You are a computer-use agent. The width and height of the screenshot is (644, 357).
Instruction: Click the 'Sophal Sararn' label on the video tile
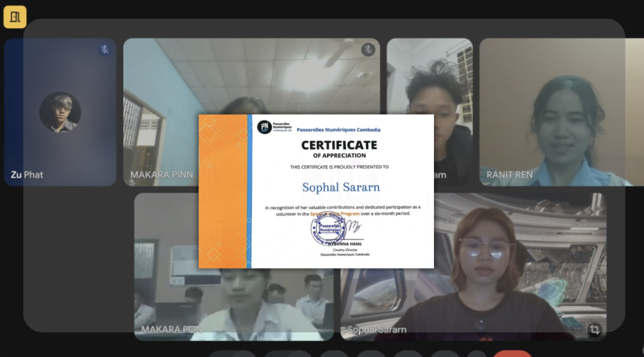376,329
